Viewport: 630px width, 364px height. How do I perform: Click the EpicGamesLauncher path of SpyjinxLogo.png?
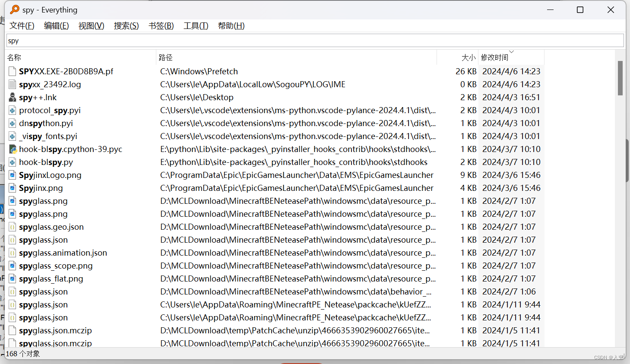(x=297, y=175)
